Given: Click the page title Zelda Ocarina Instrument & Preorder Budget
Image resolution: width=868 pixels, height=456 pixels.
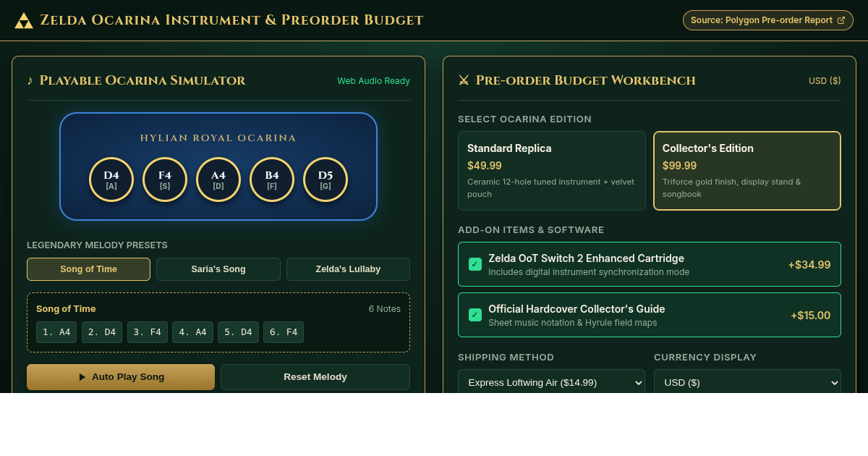Looking at the screenshot, I should pyautogui.click(x=231, y=20).
